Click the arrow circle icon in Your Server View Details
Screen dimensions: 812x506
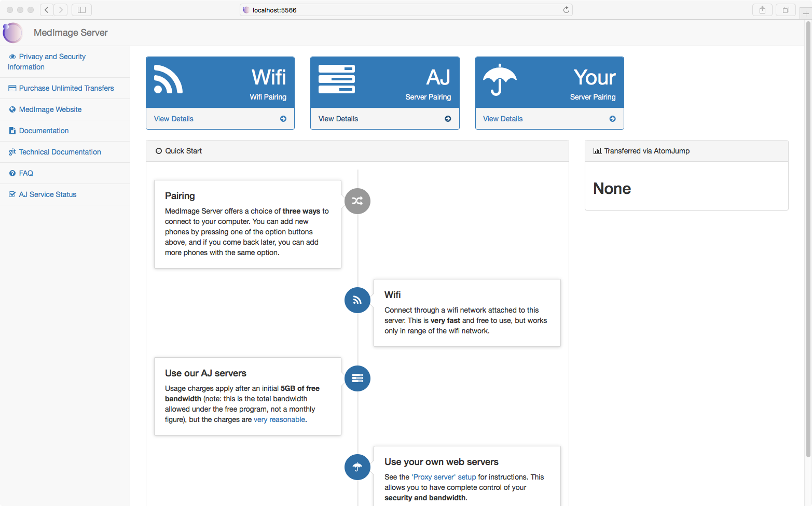pyautogui.click(x=613, y=119)
